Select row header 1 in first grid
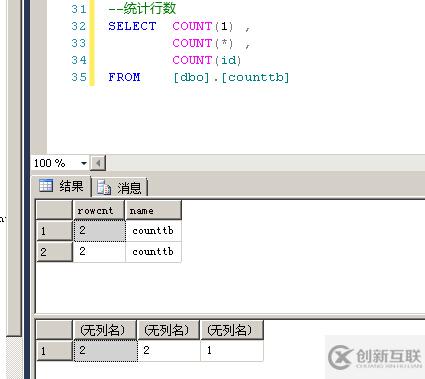The height and width of the screenshot is (379, 425). tap(54, 231)
